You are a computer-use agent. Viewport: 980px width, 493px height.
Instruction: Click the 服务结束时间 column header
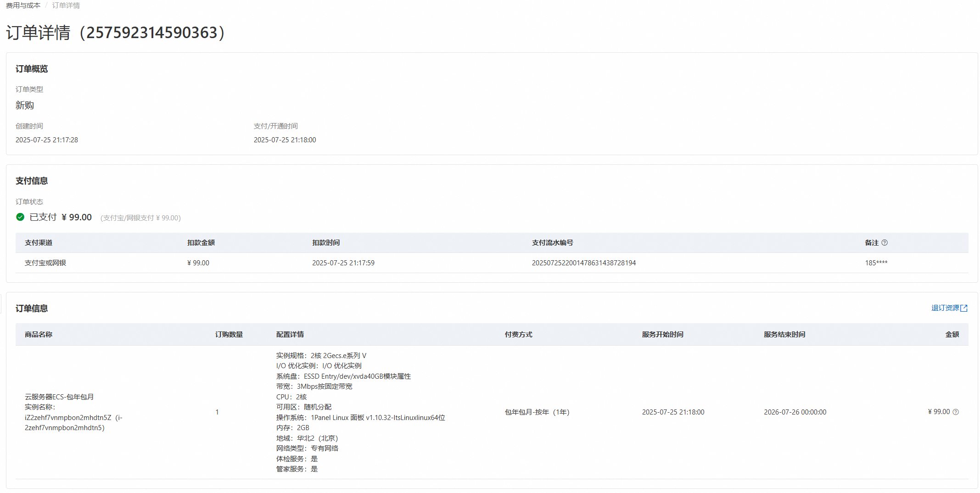784,335
